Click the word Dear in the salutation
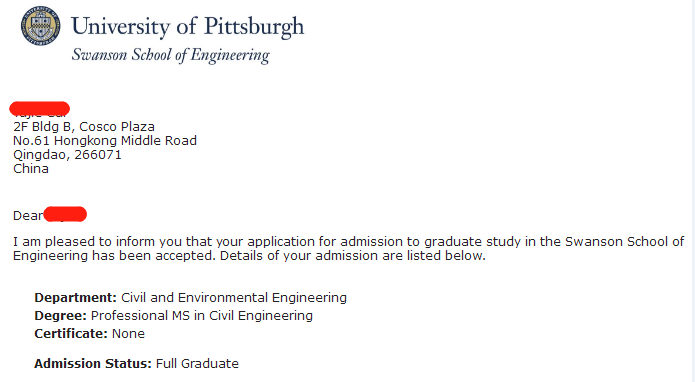This screenshot has width=695, height=382. pos(28,216)
